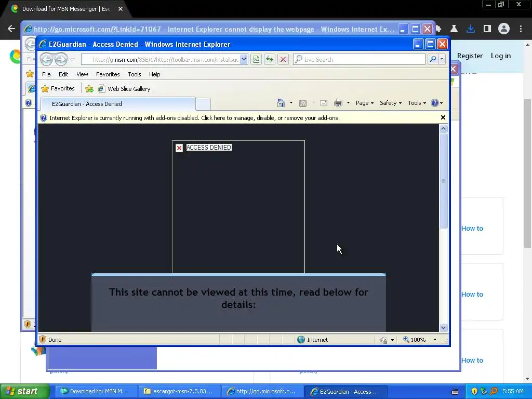Click the blue Help question mark icon
This screenshot has height=399, width=532.
point(435,103)
